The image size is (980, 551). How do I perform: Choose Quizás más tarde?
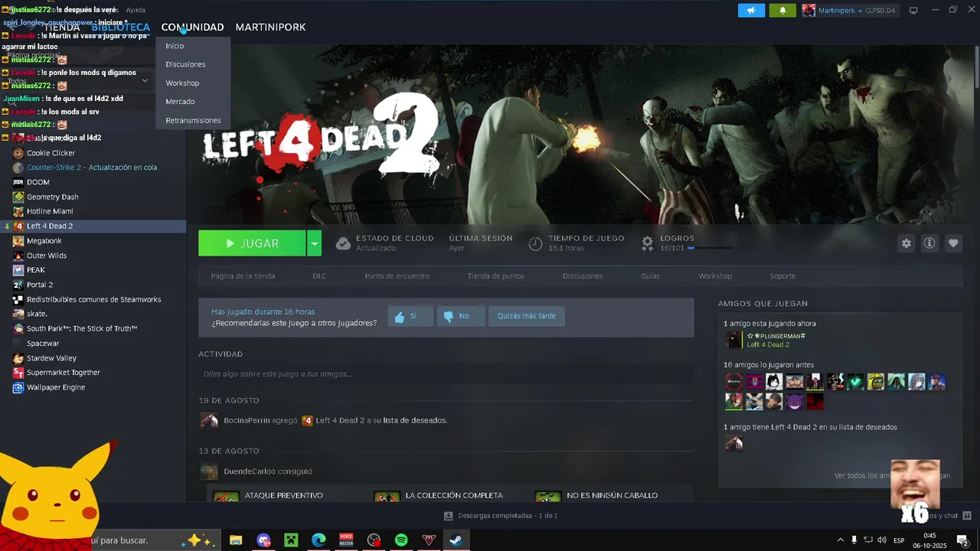pyautogui.click(x=527, y=316)
